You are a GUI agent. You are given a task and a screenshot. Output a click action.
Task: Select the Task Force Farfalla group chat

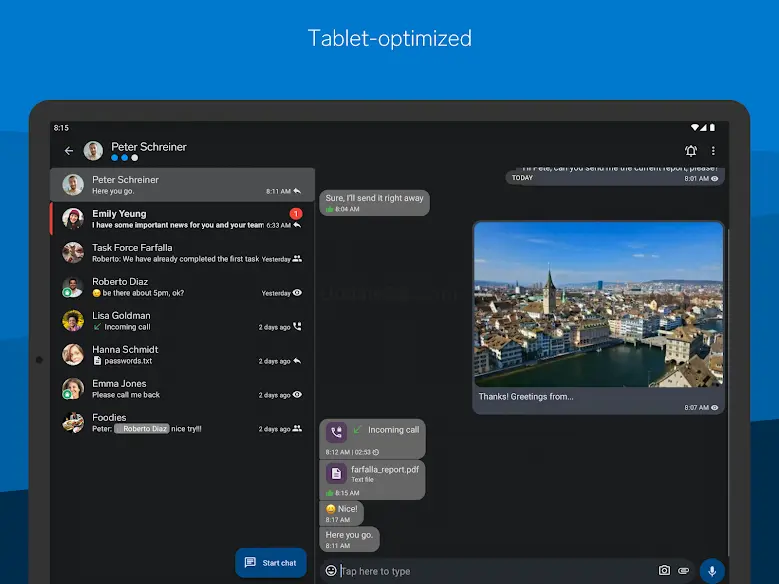(x=182, y=253)
